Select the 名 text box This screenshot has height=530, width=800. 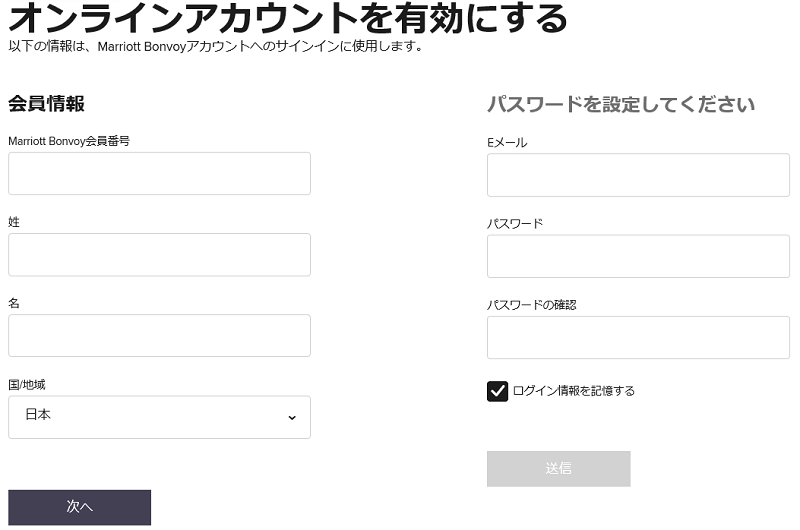click(x=159, y=336)
